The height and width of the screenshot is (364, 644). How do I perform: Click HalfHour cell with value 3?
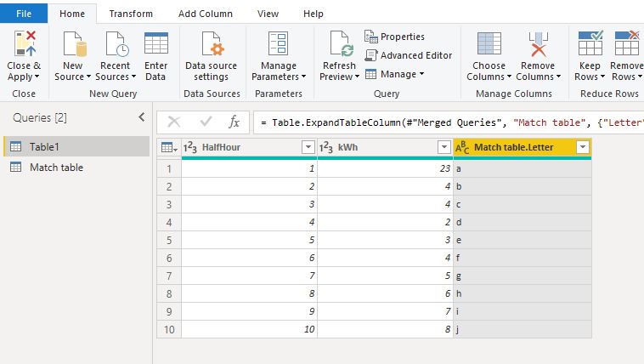pos(249,204)
